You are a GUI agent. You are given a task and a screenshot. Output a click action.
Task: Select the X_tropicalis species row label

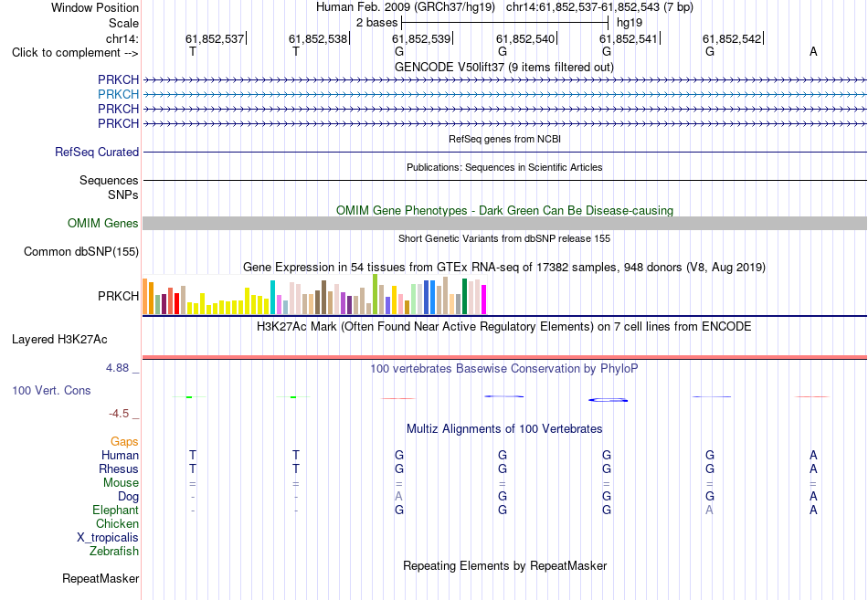pyautogui.click(x=108, y=538)
